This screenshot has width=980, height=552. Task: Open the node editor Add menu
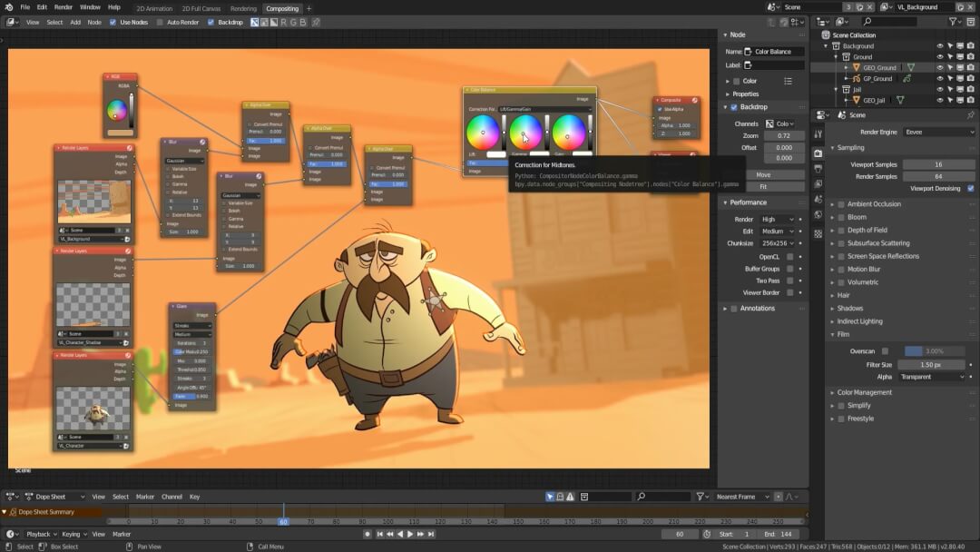[x=75, y=22]
